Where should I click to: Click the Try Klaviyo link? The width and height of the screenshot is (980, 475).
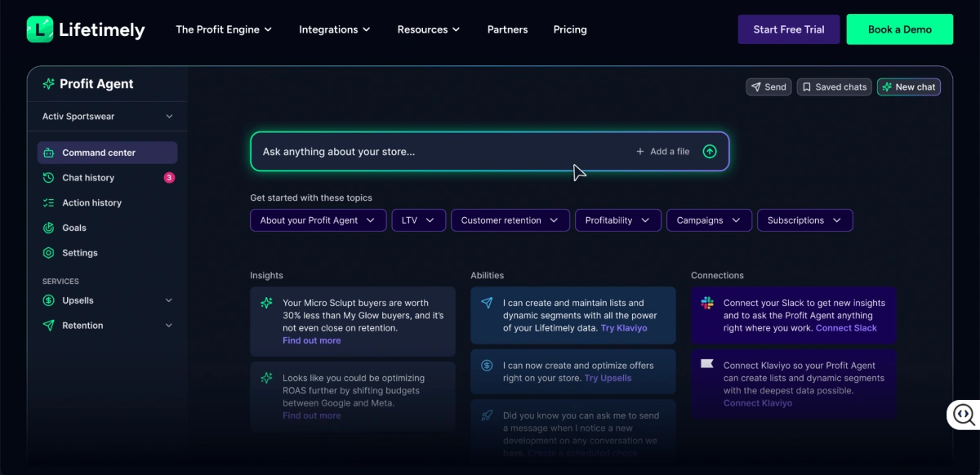point(624,328)
